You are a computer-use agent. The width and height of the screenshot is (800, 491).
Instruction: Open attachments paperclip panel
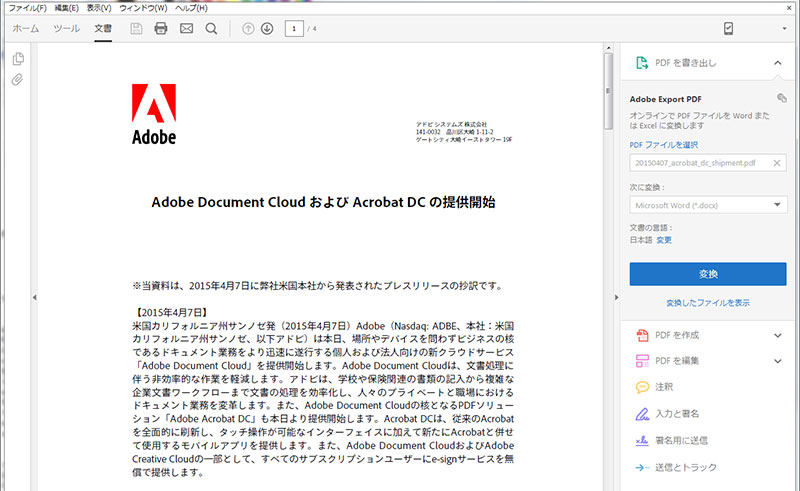pyautogui.click(x=17, y=80)
